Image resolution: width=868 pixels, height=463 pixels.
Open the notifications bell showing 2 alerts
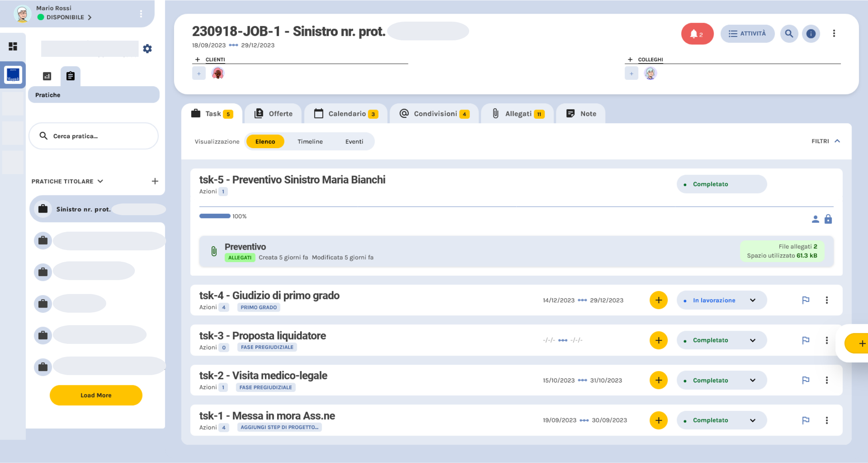tap(696, 33)
